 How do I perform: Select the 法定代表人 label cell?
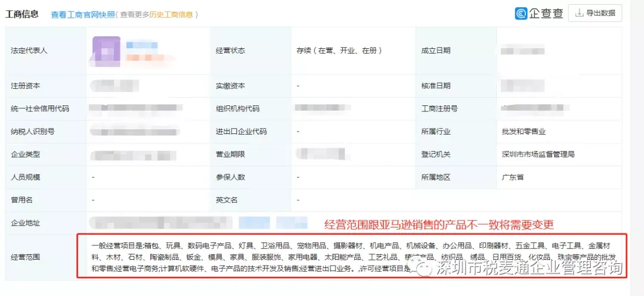(45, 51)
